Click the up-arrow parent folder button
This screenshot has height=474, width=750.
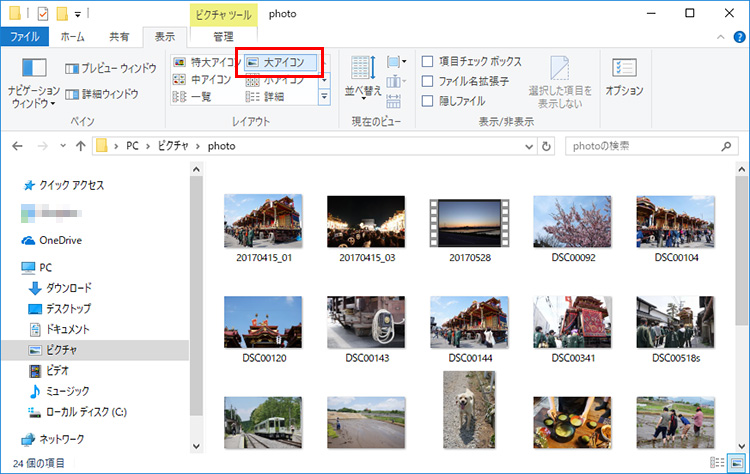80,146
